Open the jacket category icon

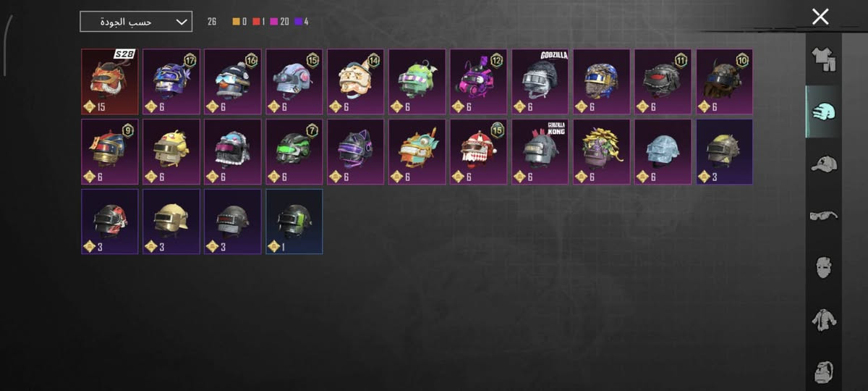click(823, 319)
